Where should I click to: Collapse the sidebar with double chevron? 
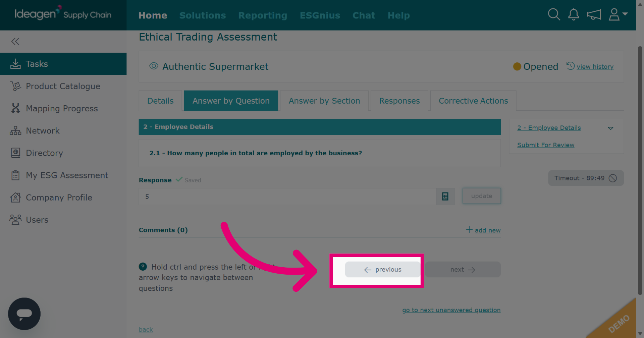pyautogui.click(x=15, y=42)
